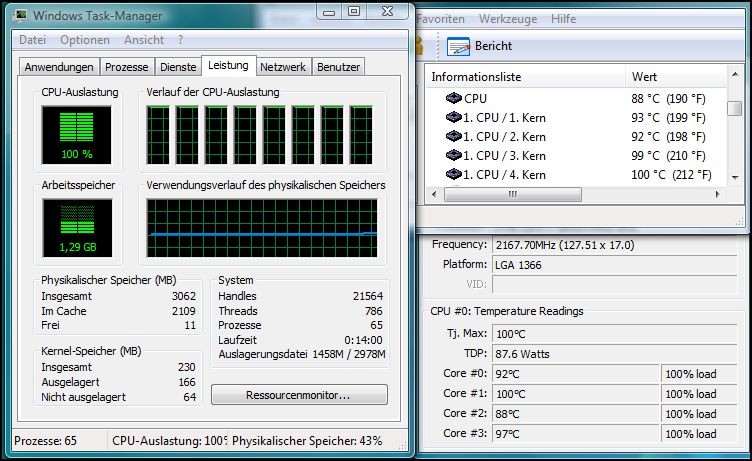This screenshot has height=461, width=752.
Task: Open the Hilfe menu
Action: [564, 19]
